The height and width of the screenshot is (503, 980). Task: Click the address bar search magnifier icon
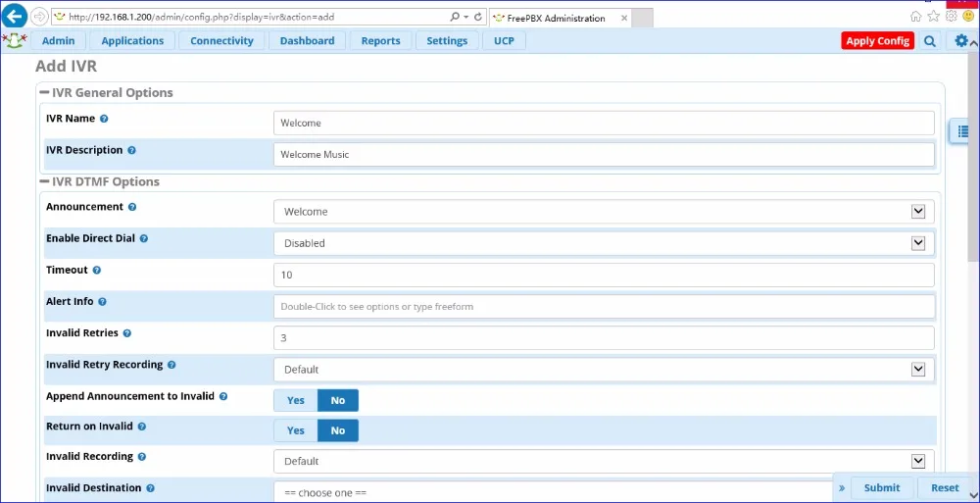(x=455, y=18)
